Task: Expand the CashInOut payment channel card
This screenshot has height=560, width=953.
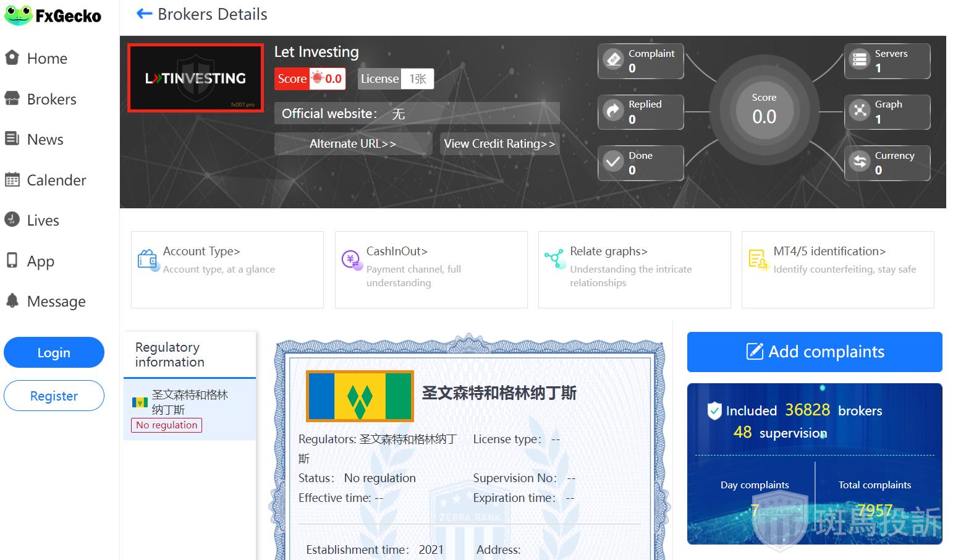Action: tap(431, 269)
